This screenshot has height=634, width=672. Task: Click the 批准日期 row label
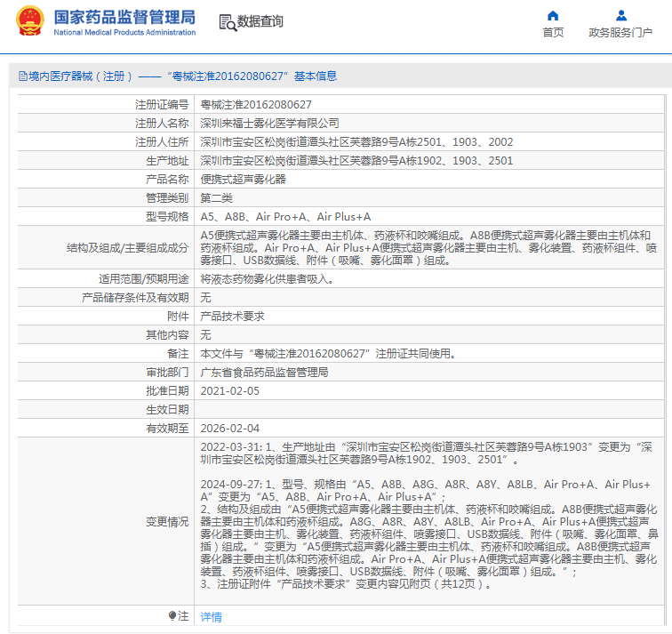click(167, 391)
